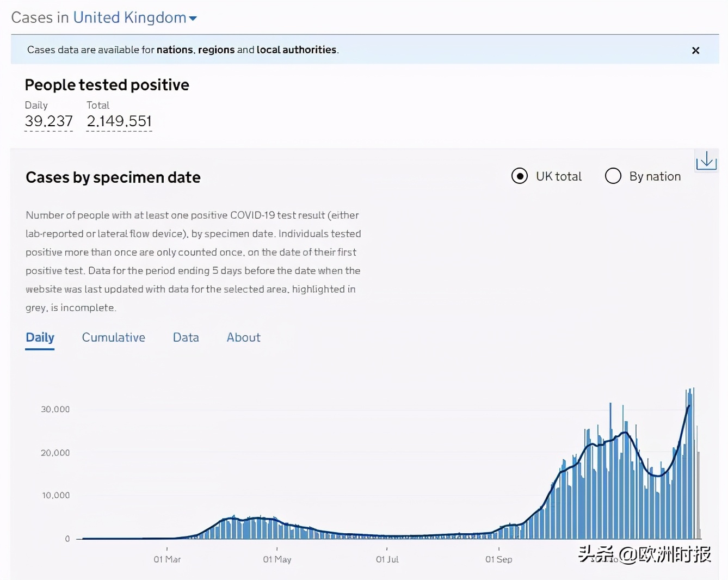Click the dropdown arrow beside United Kingdom
This screenshot has height=580, width=728.
coord(193,18)
